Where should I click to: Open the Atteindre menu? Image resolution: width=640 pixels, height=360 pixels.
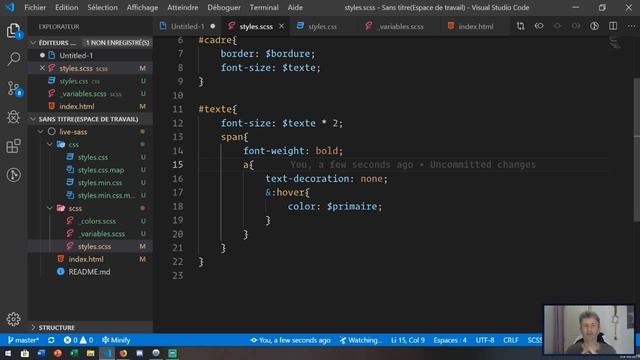(182, 7)
